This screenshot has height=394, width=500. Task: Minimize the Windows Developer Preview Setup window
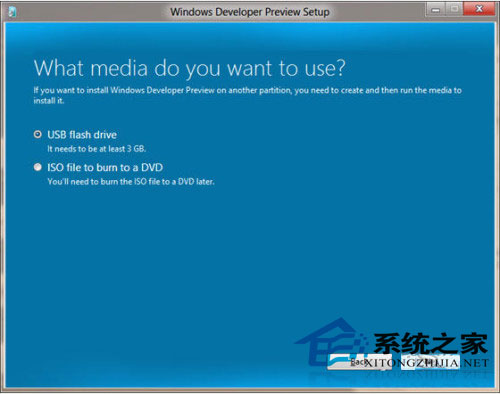[436, 10]
